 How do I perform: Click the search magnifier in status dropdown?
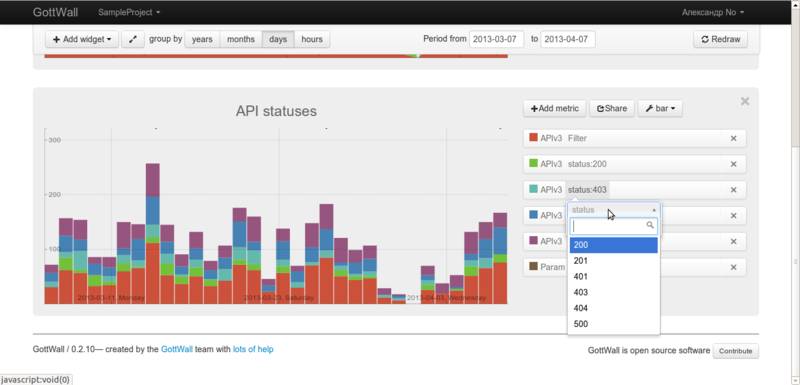(x=650, y=225)
